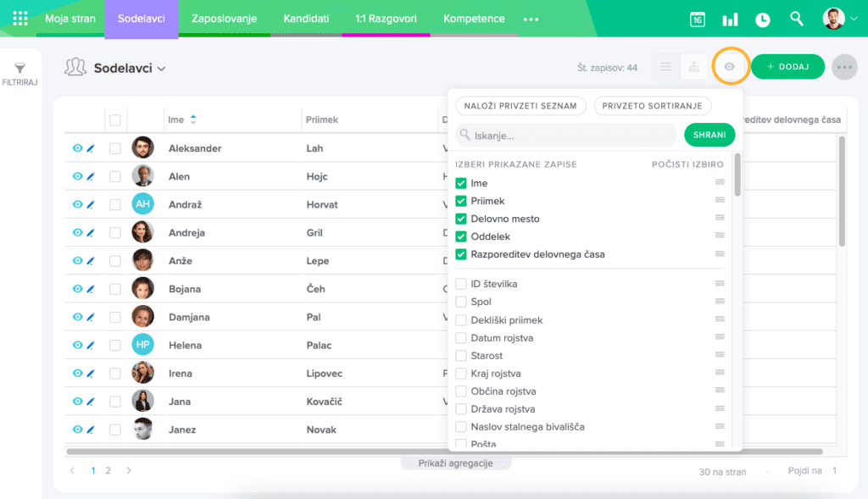Switch to organization chart view icon
Viewport: 868px width, 499px height.
(x=693, y=67)
